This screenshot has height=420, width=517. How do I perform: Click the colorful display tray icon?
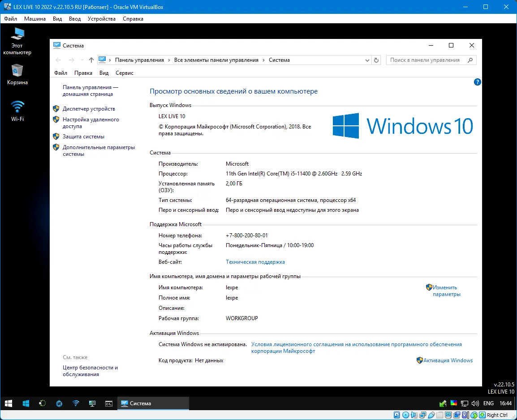(454, 403)
